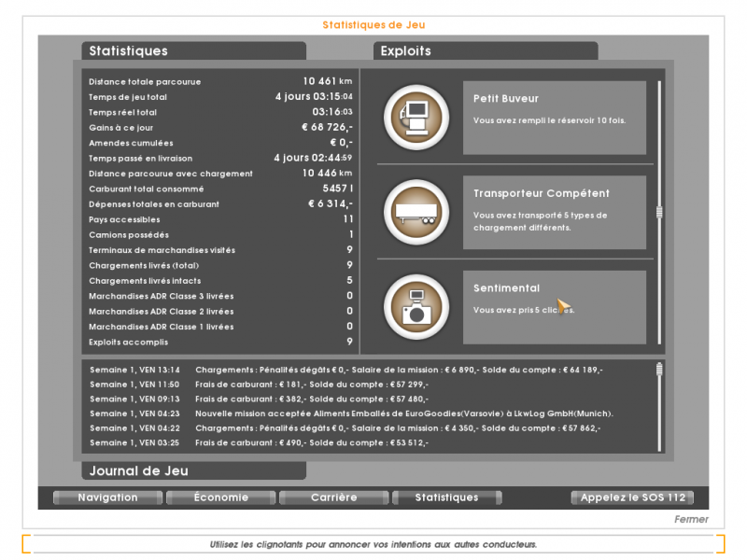Switch to the Économie tab

(x=220, y=497)
